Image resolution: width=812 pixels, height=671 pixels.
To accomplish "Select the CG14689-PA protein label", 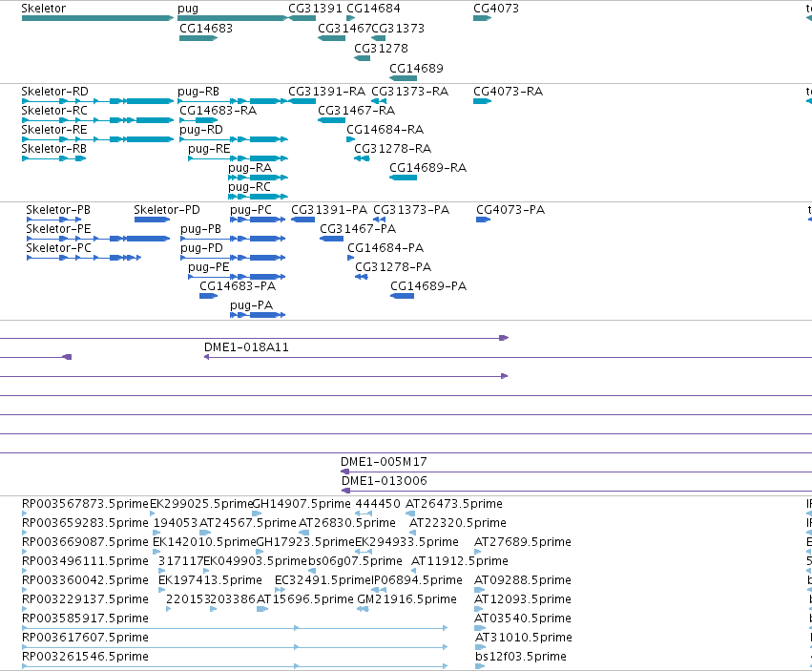I will [x=428, y=286].
